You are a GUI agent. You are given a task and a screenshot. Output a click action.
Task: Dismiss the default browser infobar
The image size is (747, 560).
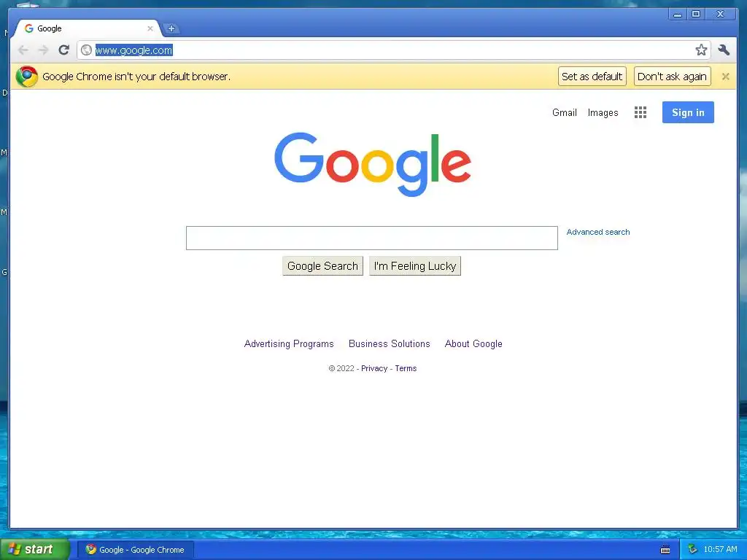[x=725, y=76]
